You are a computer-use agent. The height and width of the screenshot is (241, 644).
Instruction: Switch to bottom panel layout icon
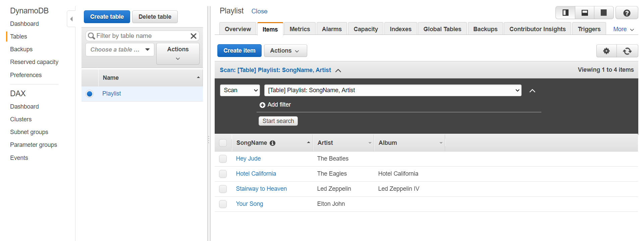click(585, 13)
